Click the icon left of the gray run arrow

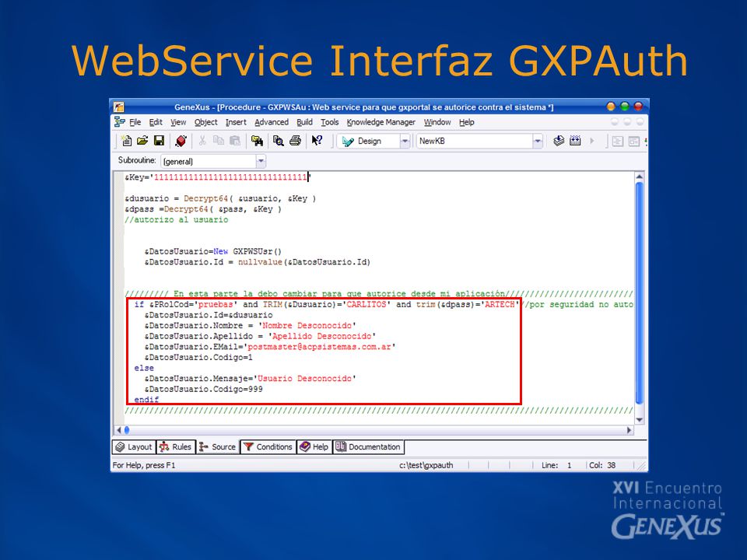tap(575, 141)
